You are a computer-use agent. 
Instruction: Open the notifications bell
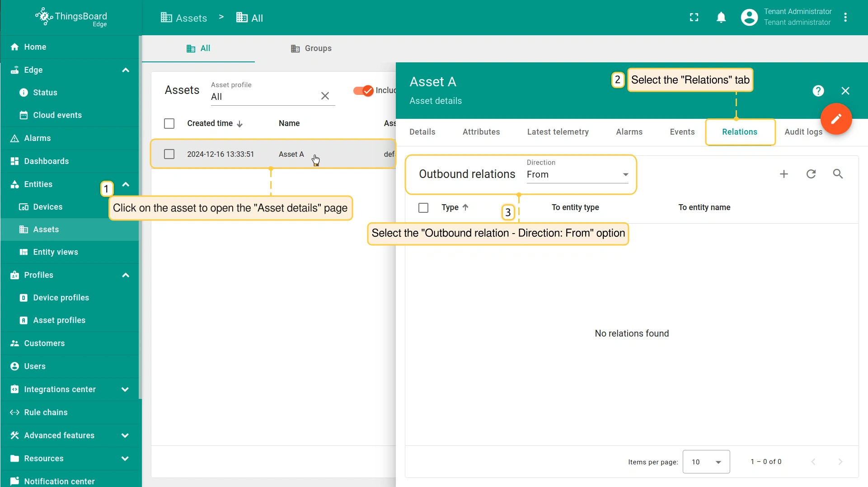(721, 18)
